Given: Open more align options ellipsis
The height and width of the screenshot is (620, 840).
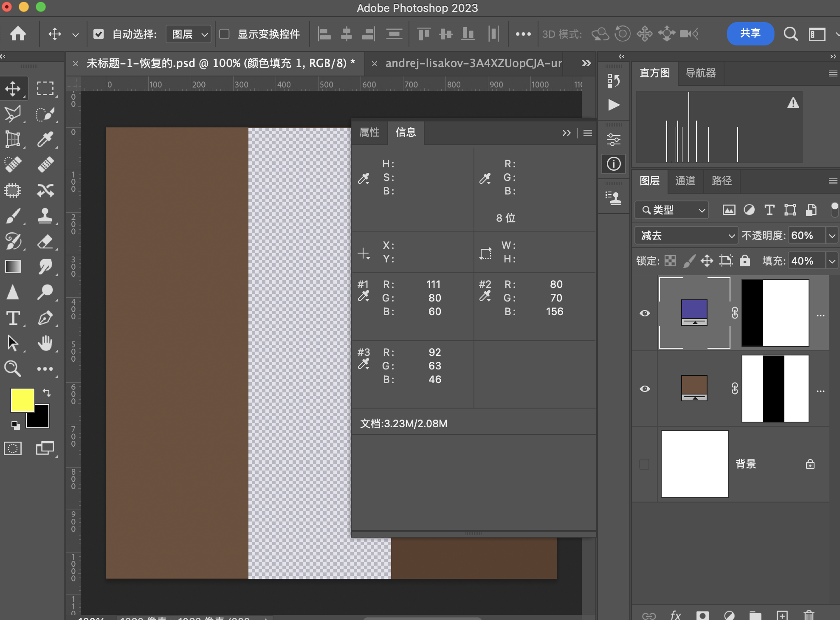Looking at the screenshot, I should tap(523, 34).
